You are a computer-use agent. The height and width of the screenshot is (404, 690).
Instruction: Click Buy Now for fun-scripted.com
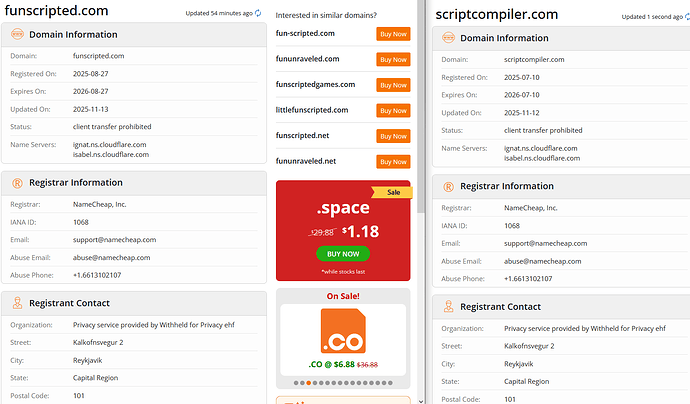click(393, 34)
